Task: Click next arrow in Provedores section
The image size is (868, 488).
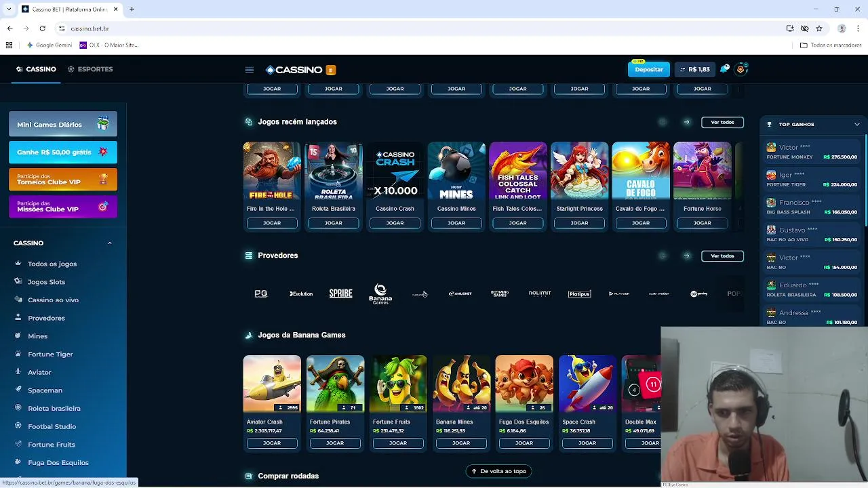Action: tap(686, 256)
